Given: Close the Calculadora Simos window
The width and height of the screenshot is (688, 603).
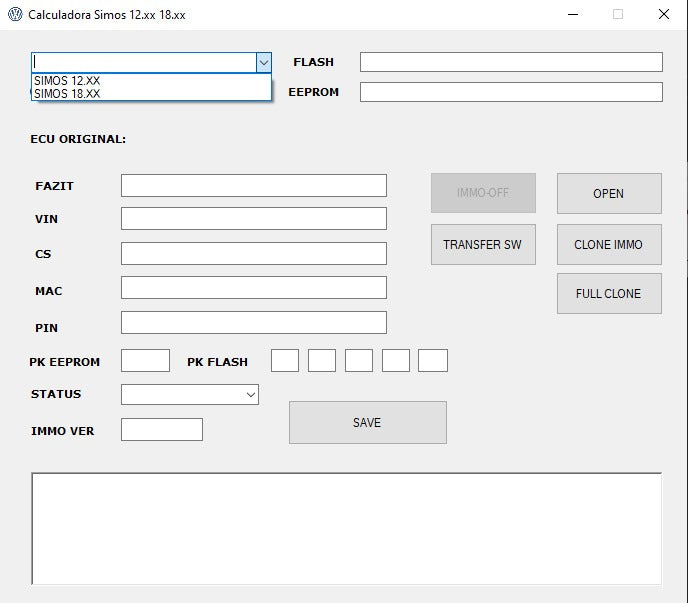Looking at the screenshot, I should pyautogui.click(x=664, y=14).
